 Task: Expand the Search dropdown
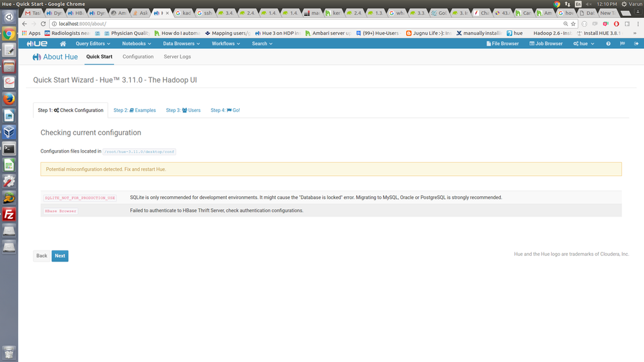(x=262, y=44)
